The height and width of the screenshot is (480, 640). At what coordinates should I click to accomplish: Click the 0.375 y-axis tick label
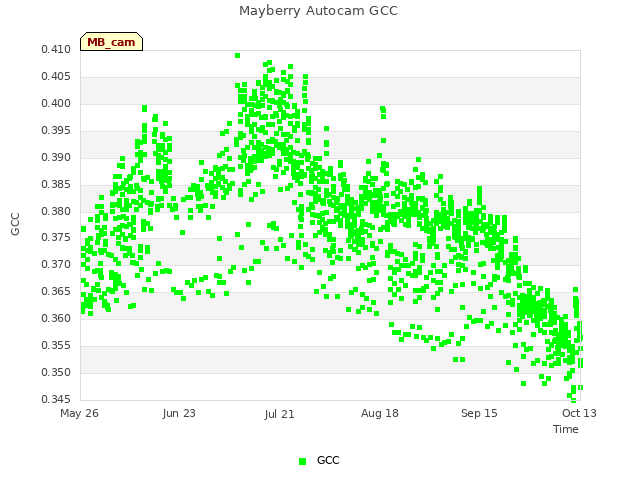pos(56,237)
